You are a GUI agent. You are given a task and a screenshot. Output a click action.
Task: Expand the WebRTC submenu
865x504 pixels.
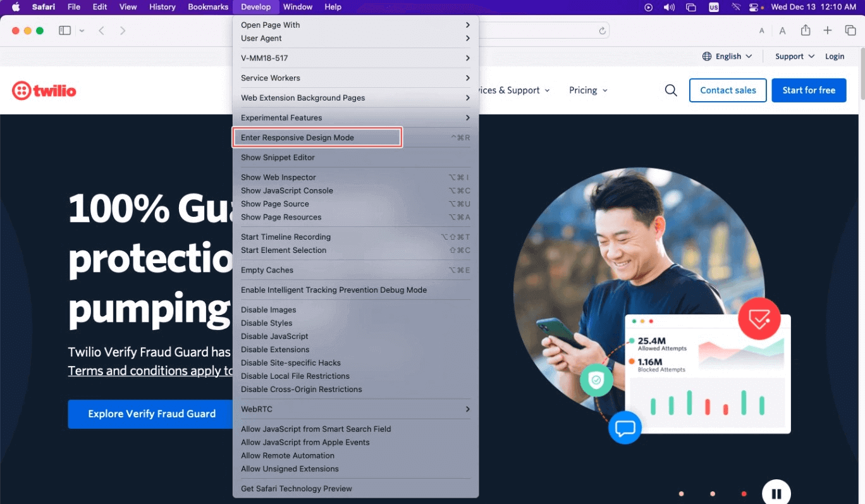pyautogui.click(x=355, y=409)
